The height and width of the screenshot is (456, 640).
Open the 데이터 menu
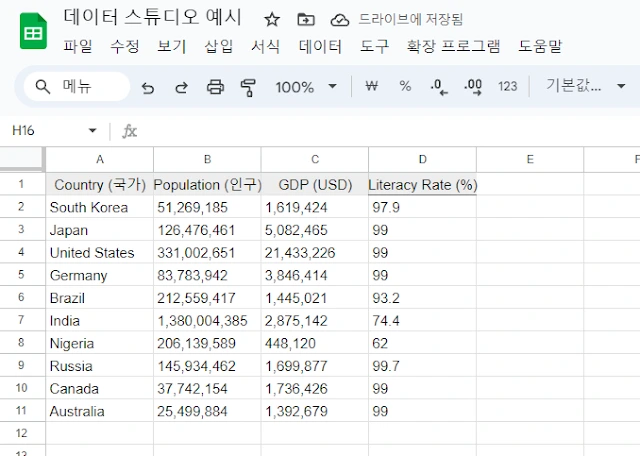pos(320,46)
